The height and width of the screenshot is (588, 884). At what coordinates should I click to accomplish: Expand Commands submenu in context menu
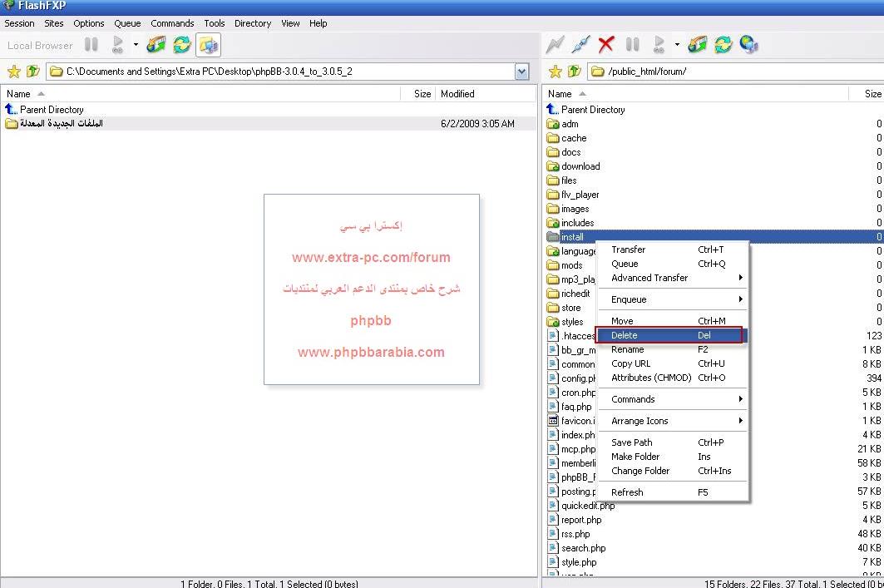[672, 399]
